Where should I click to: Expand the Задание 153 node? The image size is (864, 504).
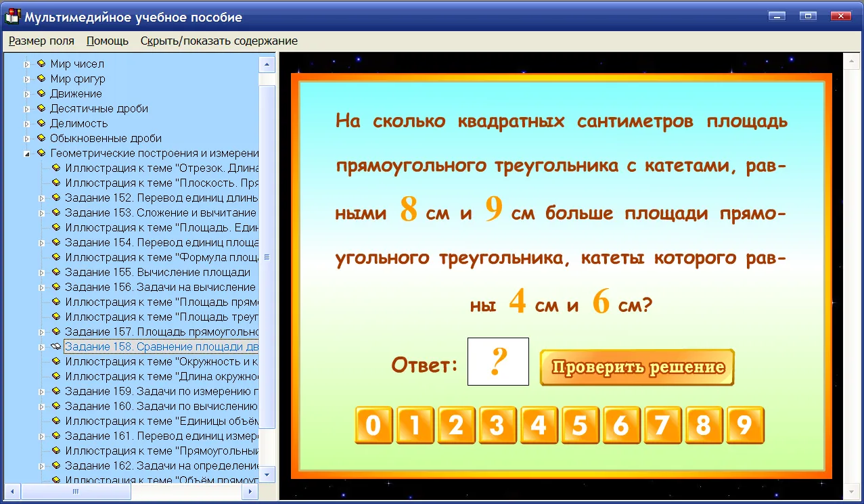(x=42, y=213)
